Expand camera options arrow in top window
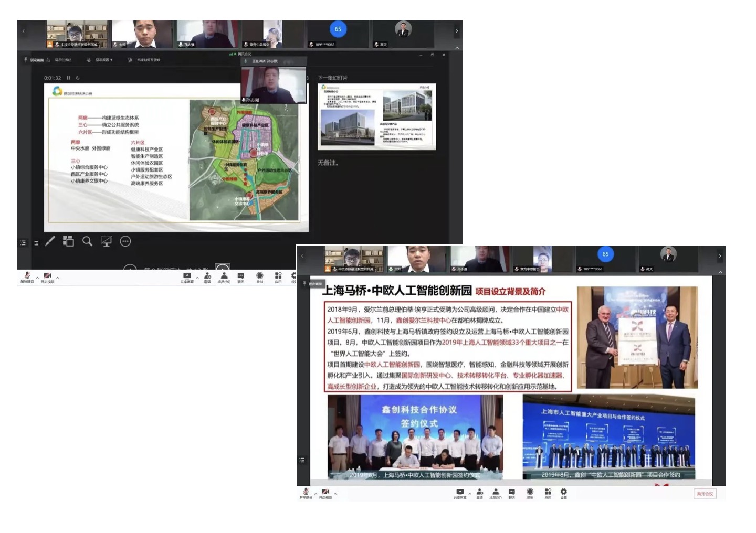Viewport: 756px width, 533px height. coord(57,278)
